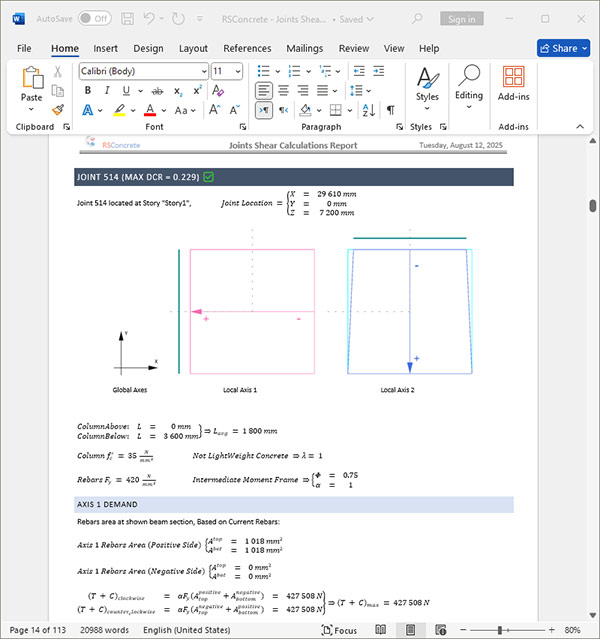The width and height of the screenshot is (600, 639).
Task: Zoom in with the plus button
Action: [551, 630]
